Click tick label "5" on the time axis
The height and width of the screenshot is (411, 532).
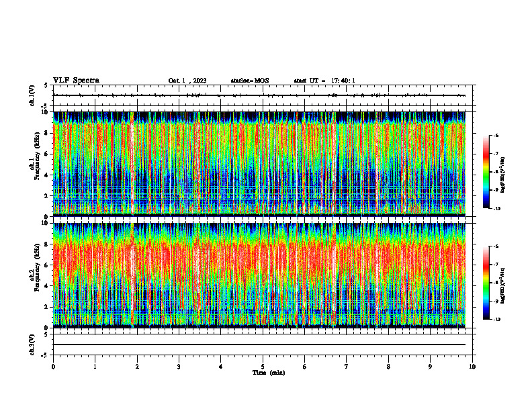[x=263, y=367]
